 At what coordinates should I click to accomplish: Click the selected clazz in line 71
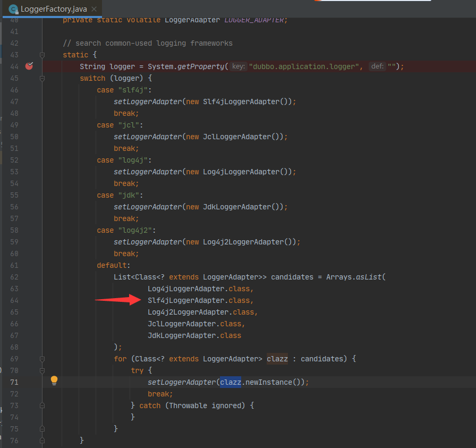coord(231,382)
